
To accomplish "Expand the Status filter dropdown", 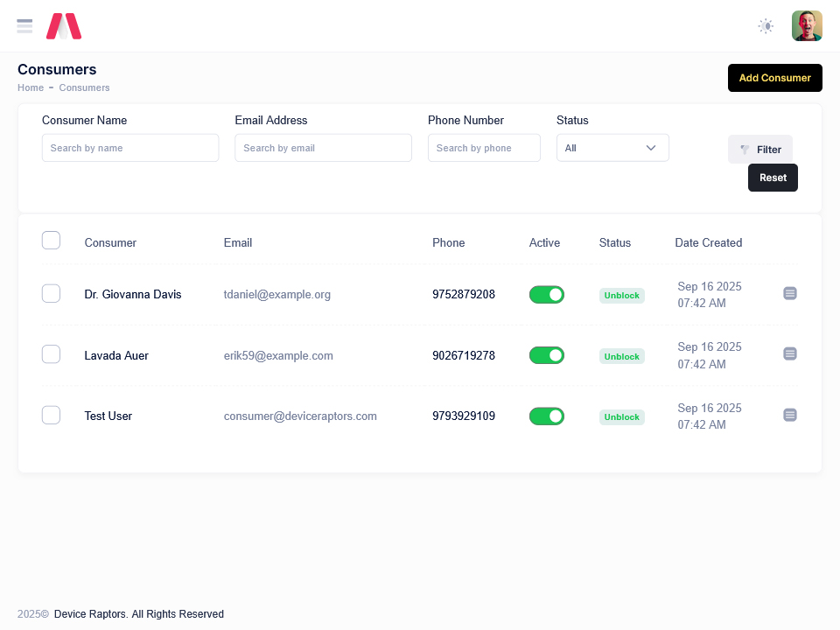I will [x=612, y=148].
